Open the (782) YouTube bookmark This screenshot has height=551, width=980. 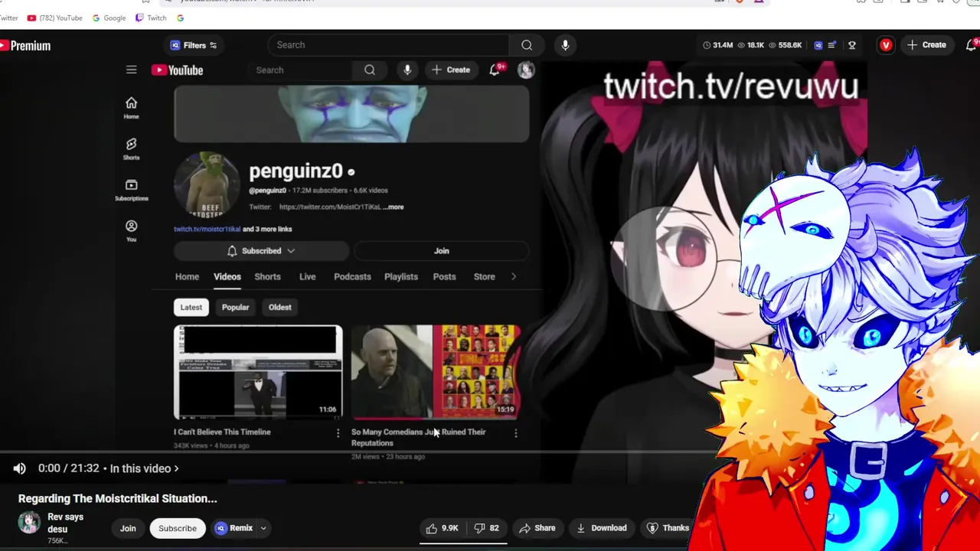(54, 18)
